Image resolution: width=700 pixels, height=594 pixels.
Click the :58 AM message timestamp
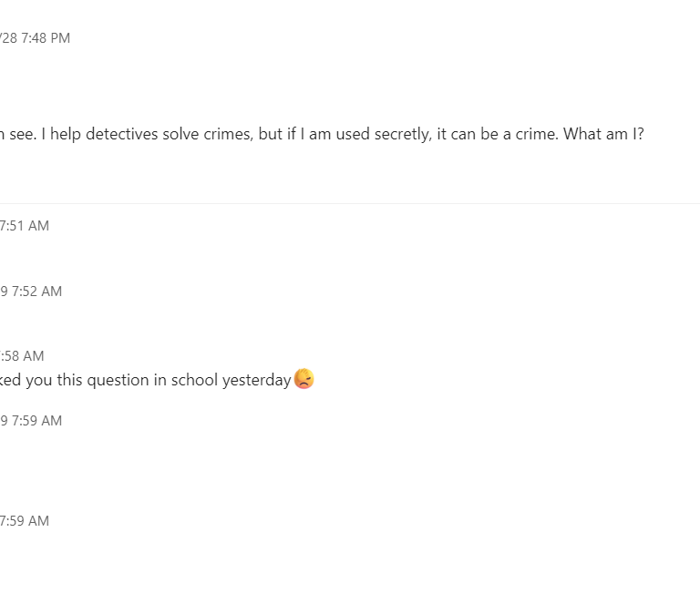[x=22, y=356]
